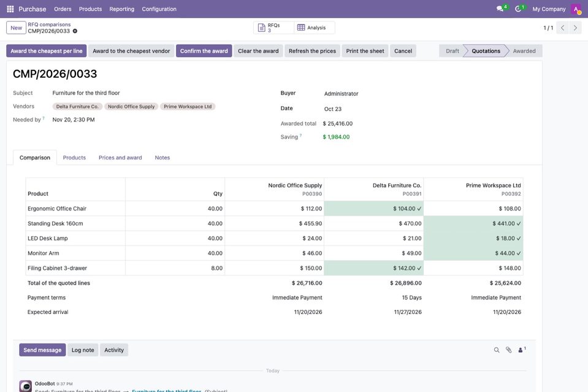The image size is (588, 392).
Task: Click Log note in chatter
Action: [83, 350]
